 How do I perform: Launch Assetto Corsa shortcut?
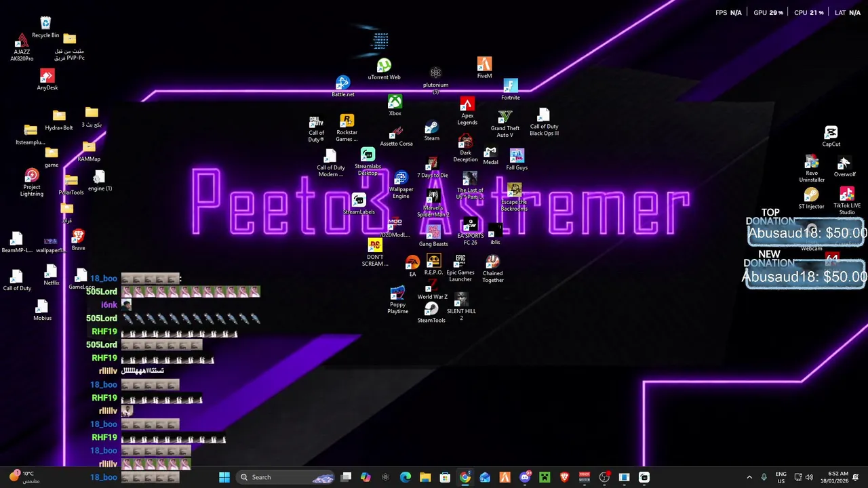397,136
